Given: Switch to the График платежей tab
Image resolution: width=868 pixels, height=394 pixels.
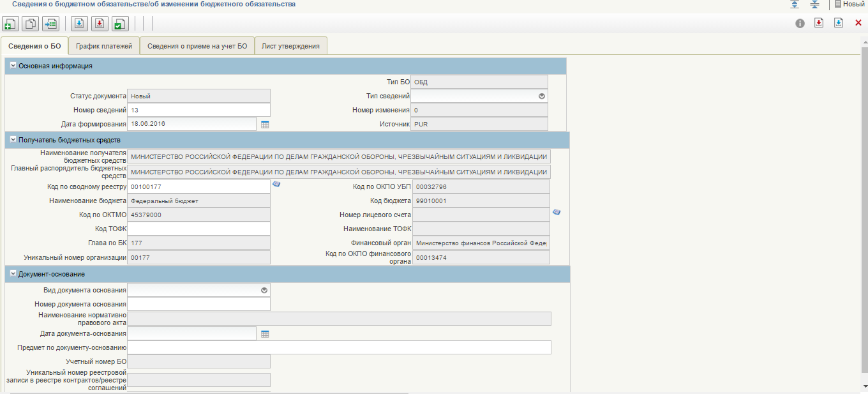Looking at the screenshot, I should (x=103, y=46).
